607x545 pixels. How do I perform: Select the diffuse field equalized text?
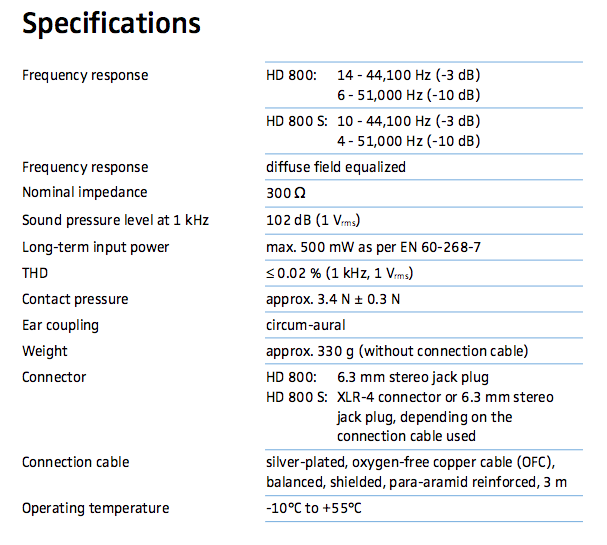point(336,167)
